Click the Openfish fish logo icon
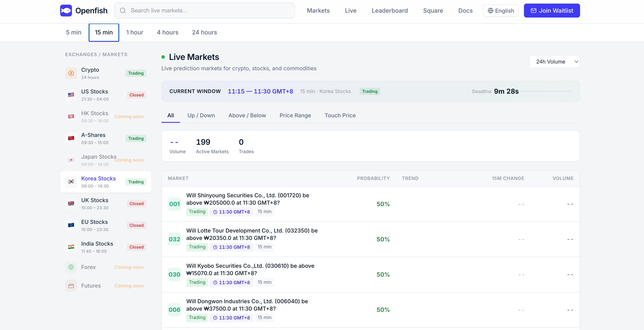The height and width of the screenshot is (330, 644). coord(66,11)
